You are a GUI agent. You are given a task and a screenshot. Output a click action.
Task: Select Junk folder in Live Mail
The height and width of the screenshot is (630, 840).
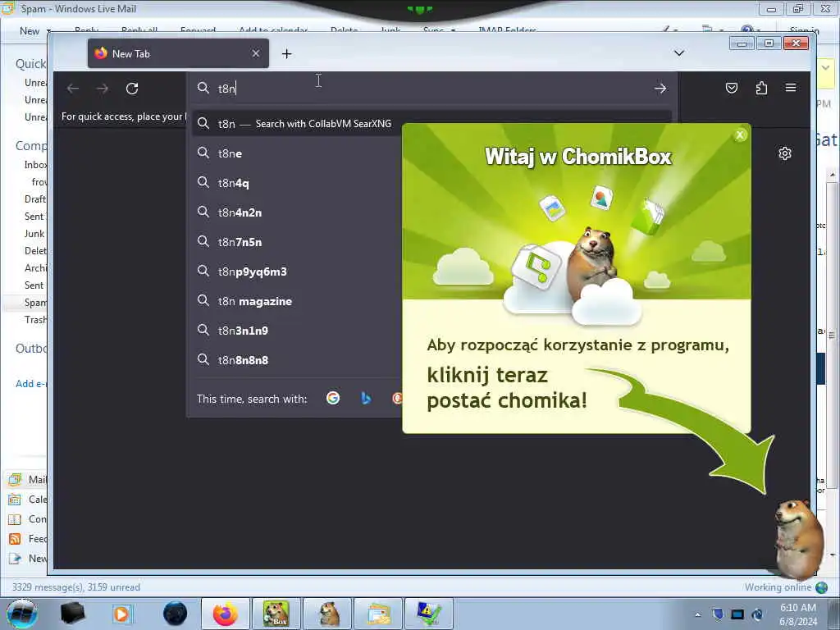pos(34,234)
